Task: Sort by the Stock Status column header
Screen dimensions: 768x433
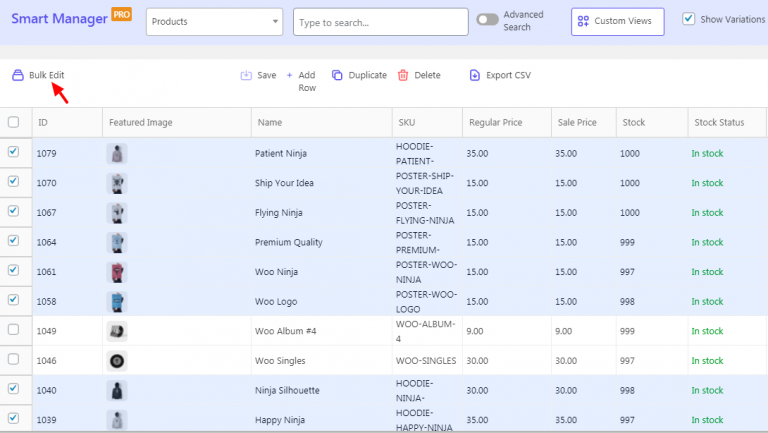Action: 718,122
